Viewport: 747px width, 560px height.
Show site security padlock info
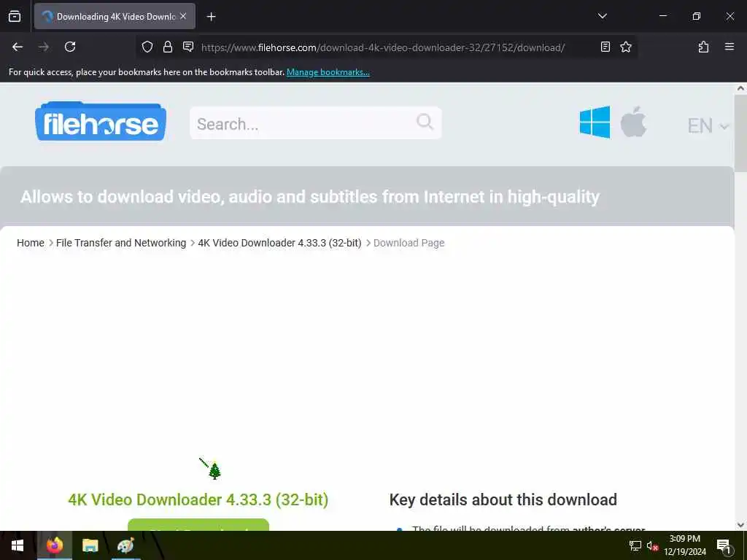pyautogui.click(x=168, y=47)
